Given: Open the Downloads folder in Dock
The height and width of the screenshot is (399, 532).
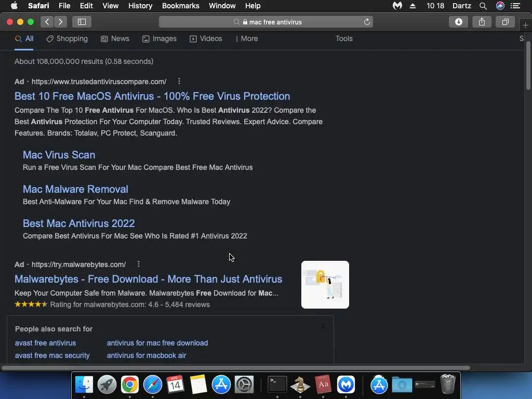Looking at the screenshot, I should pos(402,384).
